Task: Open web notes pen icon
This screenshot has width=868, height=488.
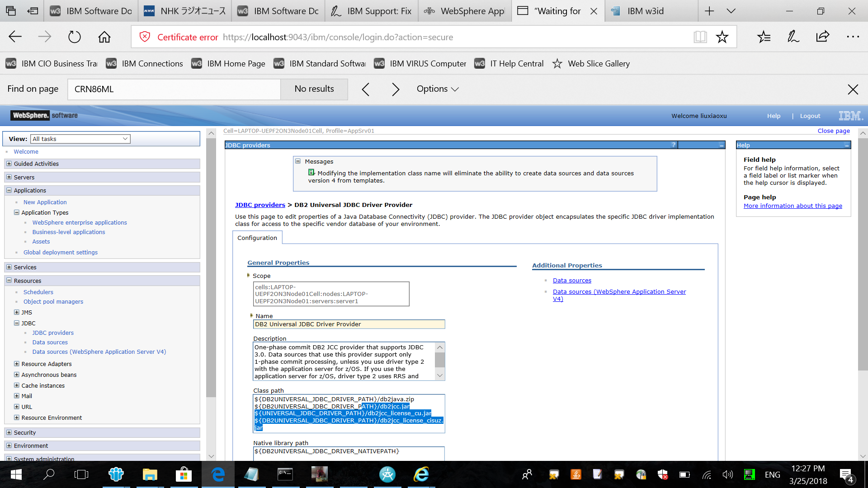Action: 793,37
